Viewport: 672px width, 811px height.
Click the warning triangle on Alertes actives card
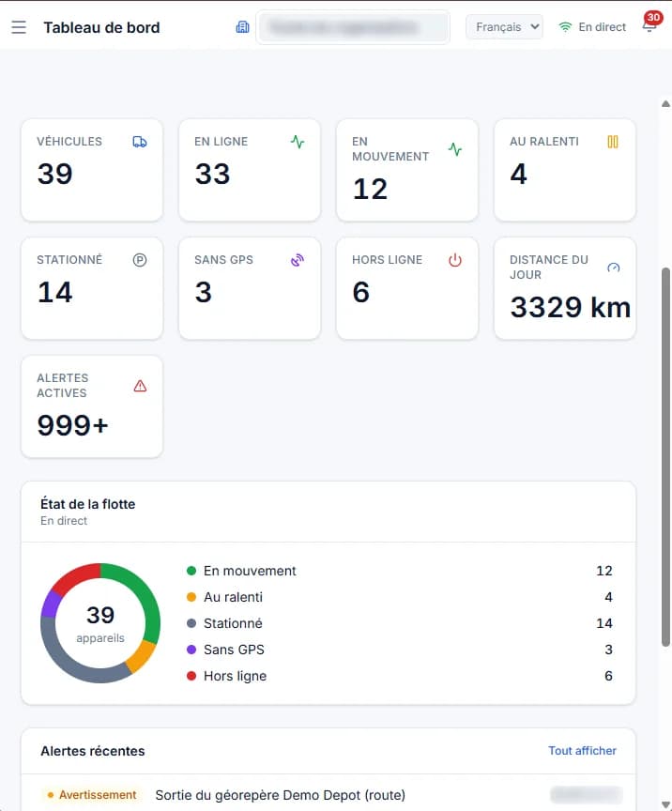140,386
